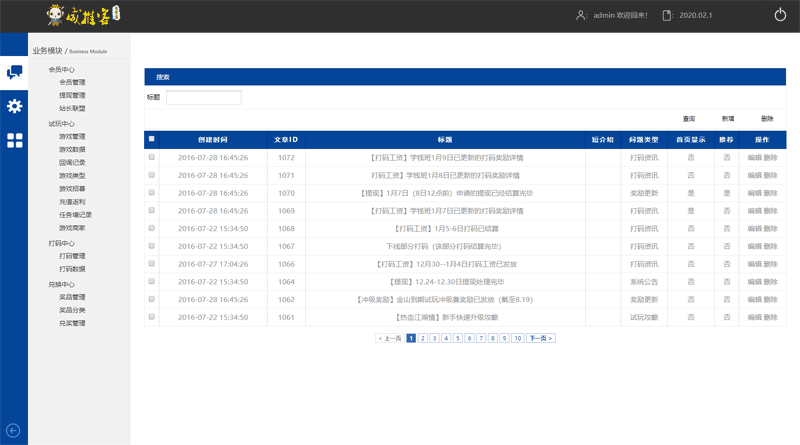Collapse the 试玩中心 menu group
Screen dimensions: 800x445
coord(61,124)
